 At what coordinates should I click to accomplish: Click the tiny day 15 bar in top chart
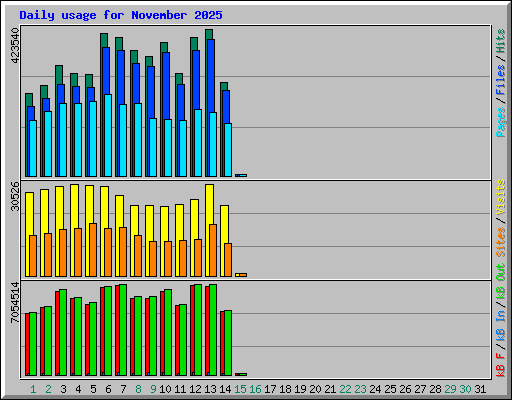(x=241, y=175)
